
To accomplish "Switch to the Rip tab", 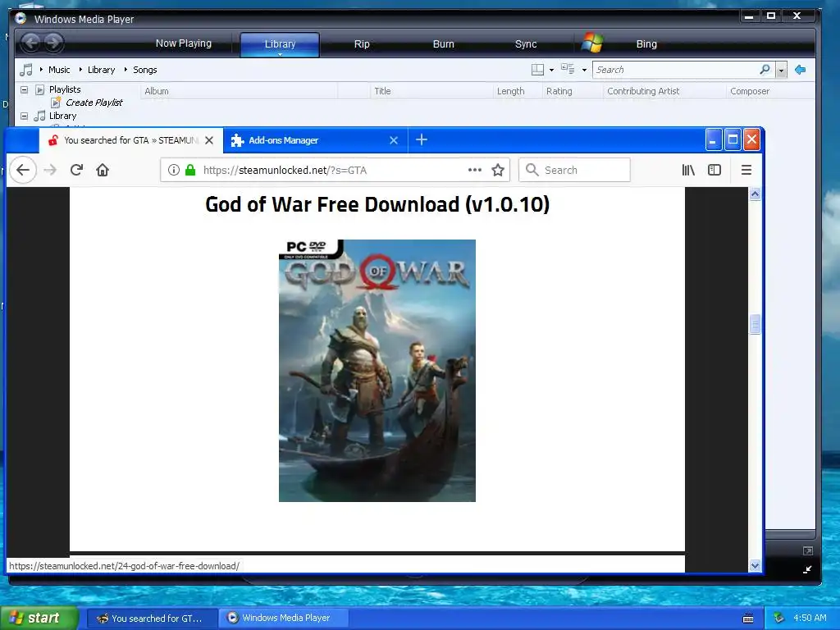I will coord(362,44).
